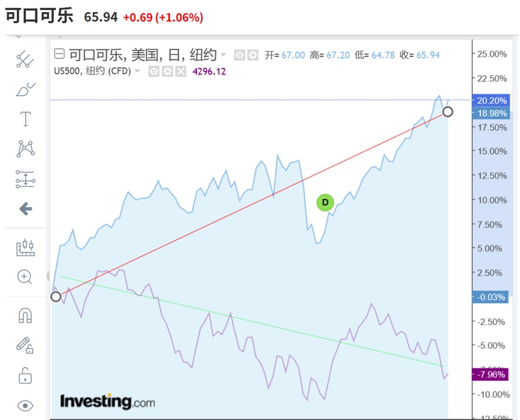Select the Text annotation tool
520x420 pixels.
click(x=25, y=119)
